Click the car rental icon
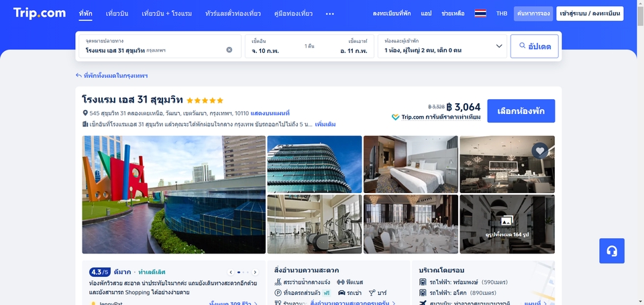The height and width of the screenshot is (305, 644). coord(341,293)
